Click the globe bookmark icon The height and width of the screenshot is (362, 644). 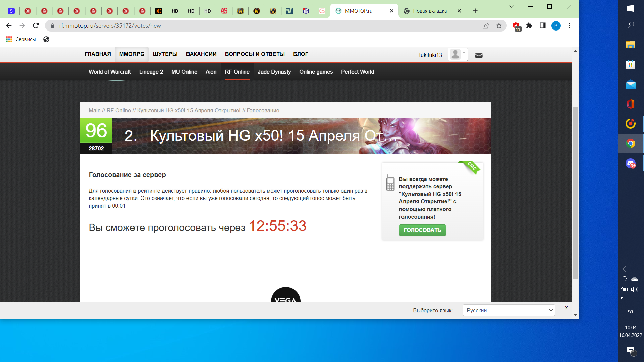pos(46,39)
